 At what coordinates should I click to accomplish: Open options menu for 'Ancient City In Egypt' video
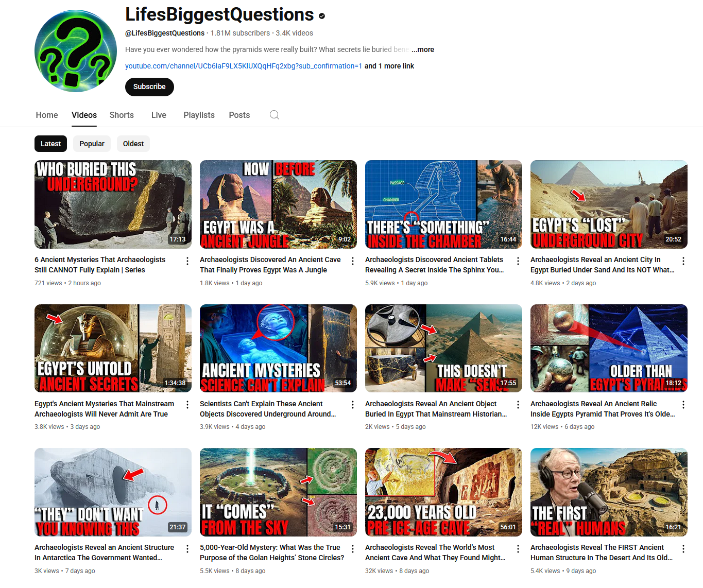tap(683, 261)
